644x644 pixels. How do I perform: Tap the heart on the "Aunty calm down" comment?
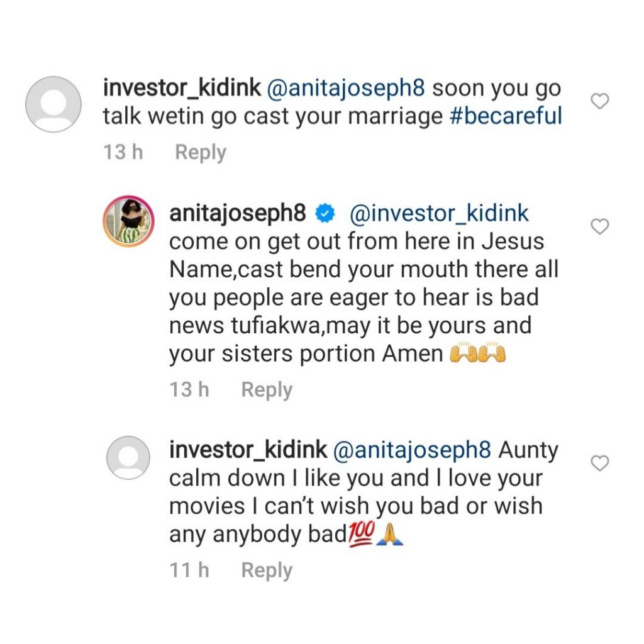point(601,464)
